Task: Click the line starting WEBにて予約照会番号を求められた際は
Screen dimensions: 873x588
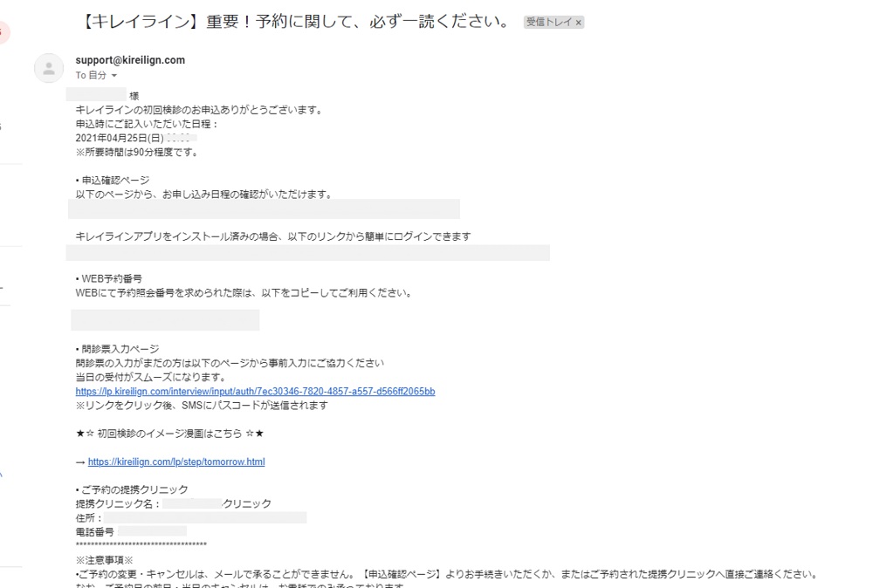Action: click(x=244, y=292)
